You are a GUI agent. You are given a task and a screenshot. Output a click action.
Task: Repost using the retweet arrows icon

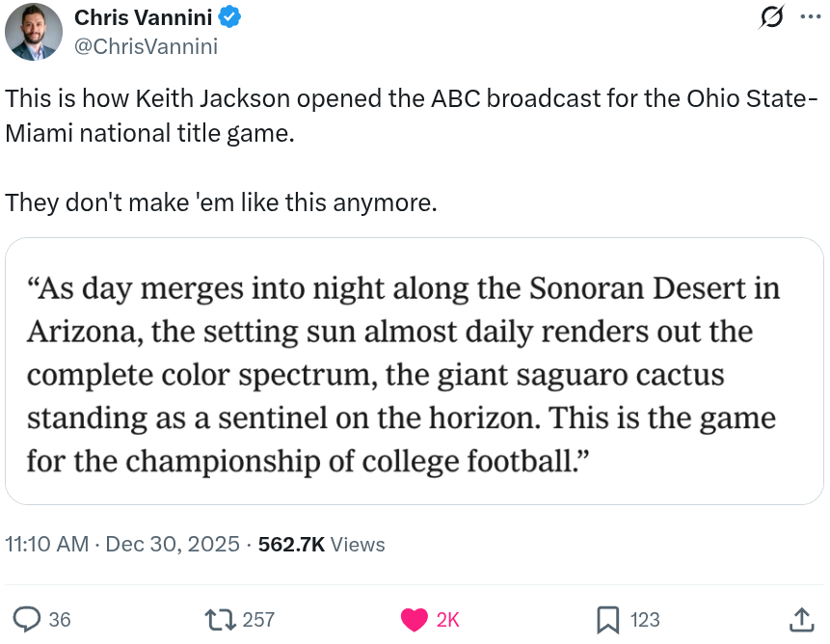pyautogui.click(x=221, y=619)
